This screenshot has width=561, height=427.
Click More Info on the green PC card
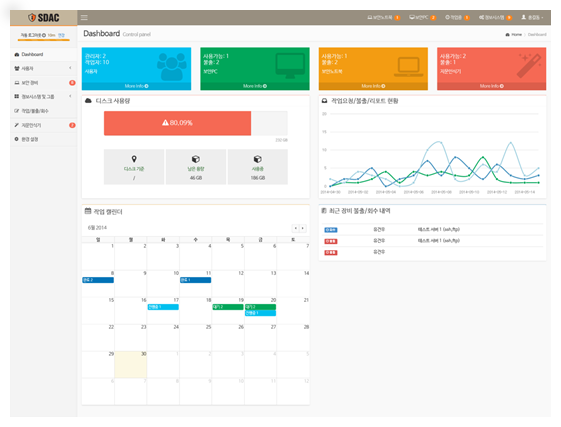255,86
